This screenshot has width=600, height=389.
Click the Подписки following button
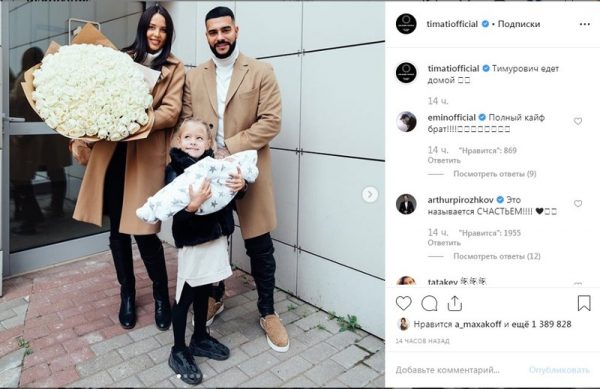click(x=519, y=24)
